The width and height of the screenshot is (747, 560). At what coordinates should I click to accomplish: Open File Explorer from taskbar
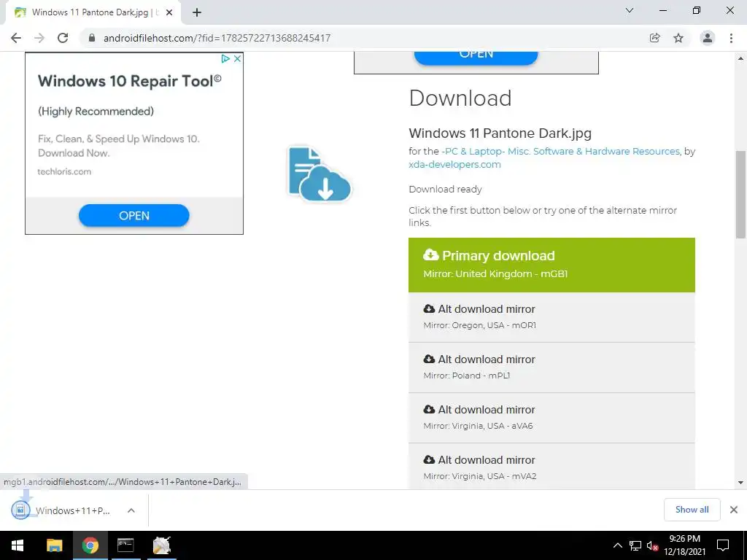pyautogui.click(x=54, y=545)
